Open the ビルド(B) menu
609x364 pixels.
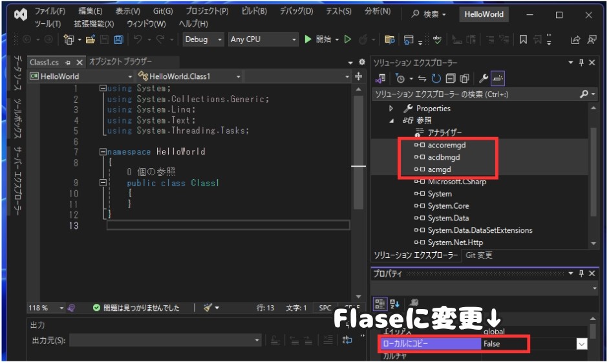pos(254,11)
